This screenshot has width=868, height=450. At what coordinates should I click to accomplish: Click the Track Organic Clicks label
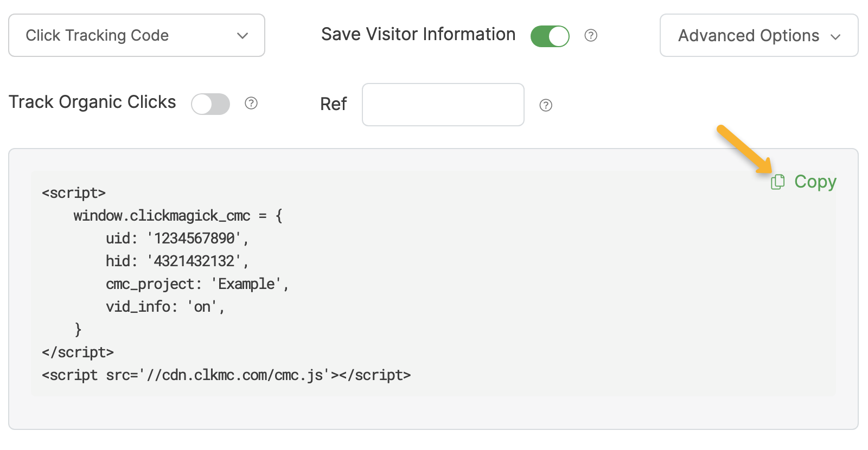click(x=92, y=102)
